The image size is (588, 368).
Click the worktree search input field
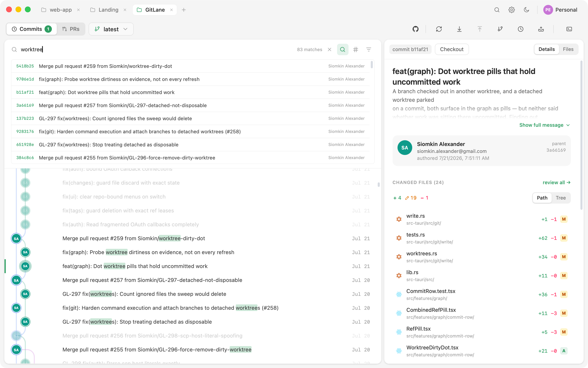156,49
